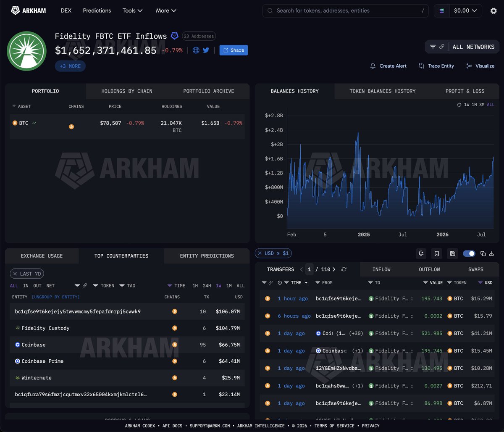Open the entity Twitter profile icon
The height and width of the screenshot is (432, 504).
pos(206,50)
